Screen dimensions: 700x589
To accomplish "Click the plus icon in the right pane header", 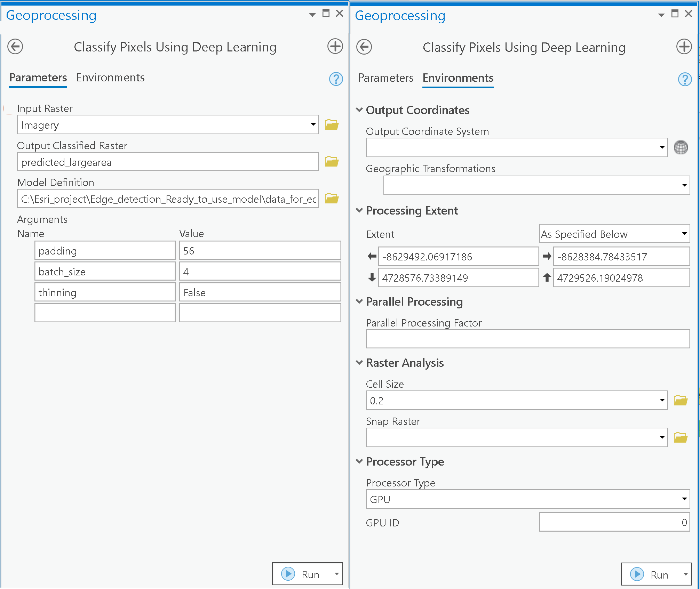I will [x=684, y=47].
